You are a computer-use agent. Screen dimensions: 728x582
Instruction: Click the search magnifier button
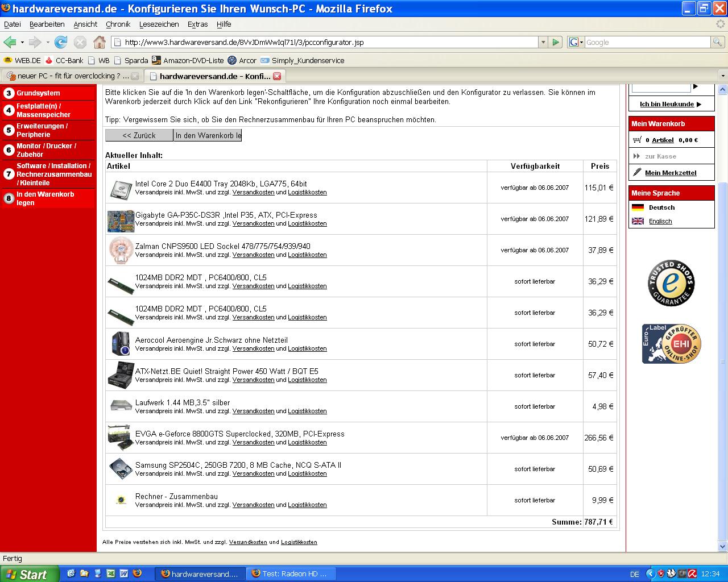pos(717,42)
